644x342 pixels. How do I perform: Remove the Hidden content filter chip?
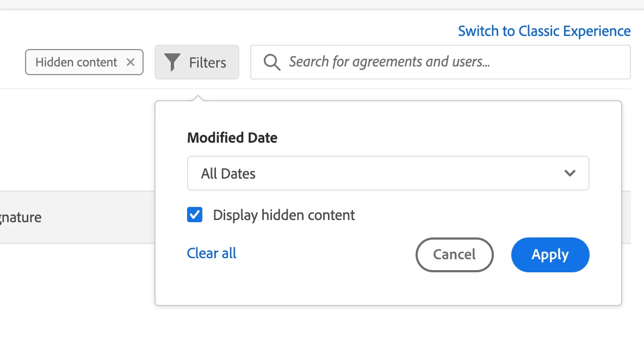click(131, 62)
